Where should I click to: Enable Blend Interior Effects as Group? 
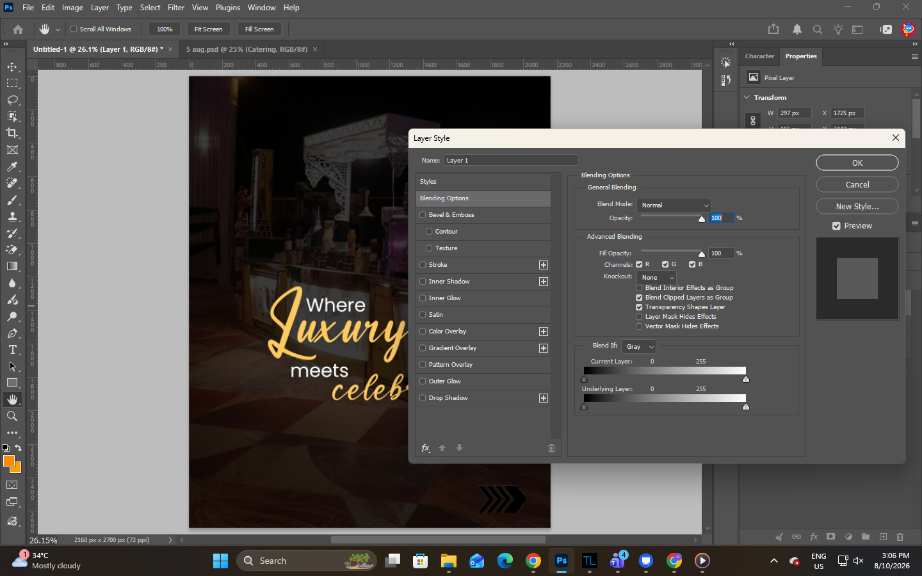point(639,288)
